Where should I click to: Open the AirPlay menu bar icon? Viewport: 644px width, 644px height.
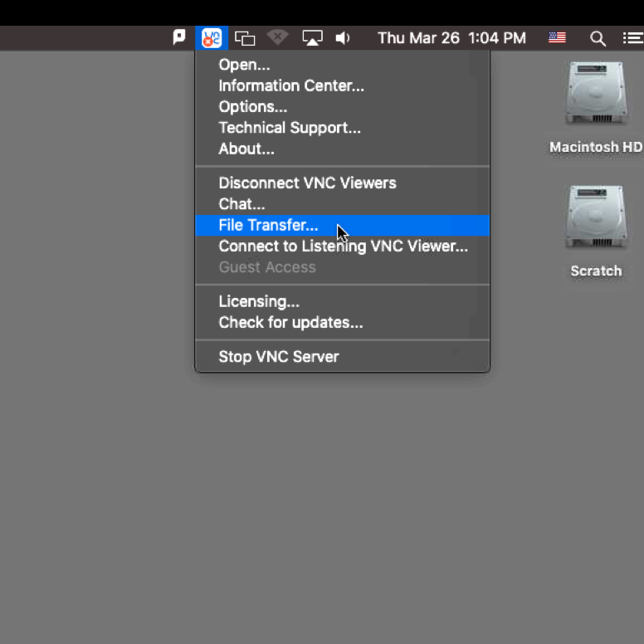pyautogui.click(x=312, y=38)
